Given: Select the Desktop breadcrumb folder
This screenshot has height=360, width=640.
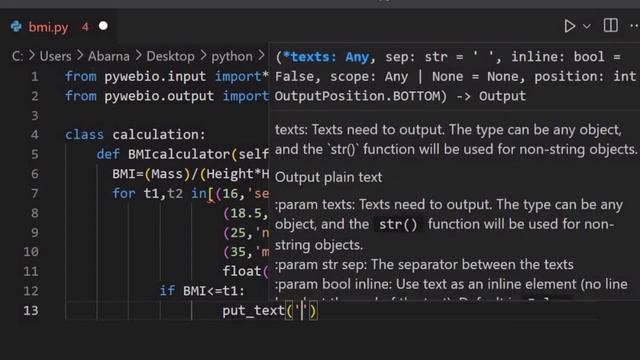Looking at the screenshot, I should (171, 56).
